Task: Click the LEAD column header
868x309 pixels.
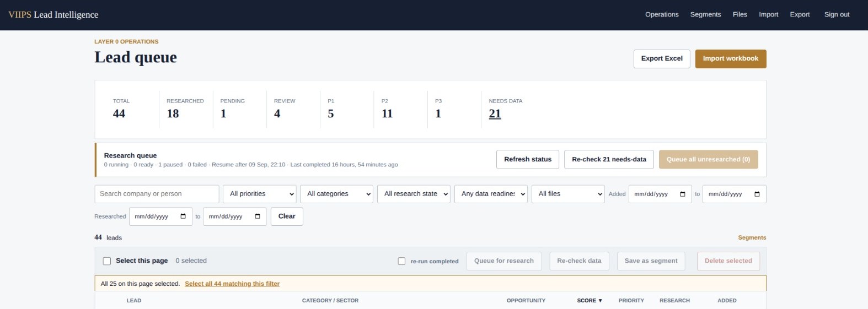Action: pos(134,301)
